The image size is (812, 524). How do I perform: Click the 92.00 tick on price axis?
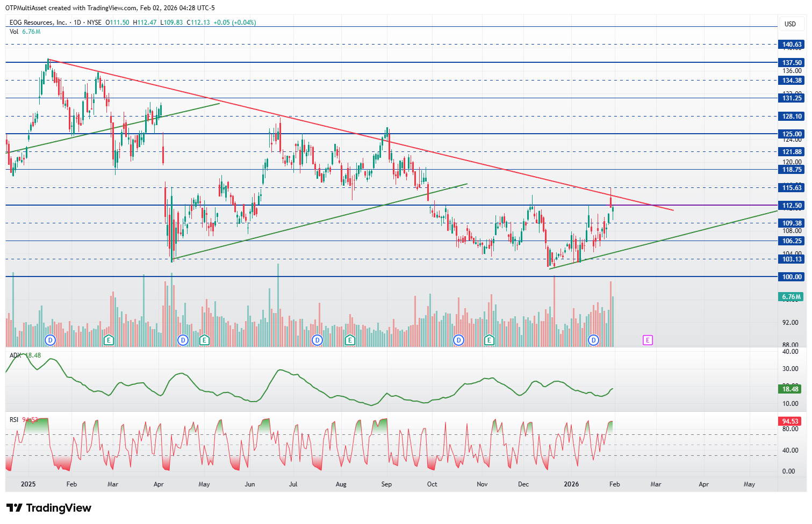[x=791, y=323]
